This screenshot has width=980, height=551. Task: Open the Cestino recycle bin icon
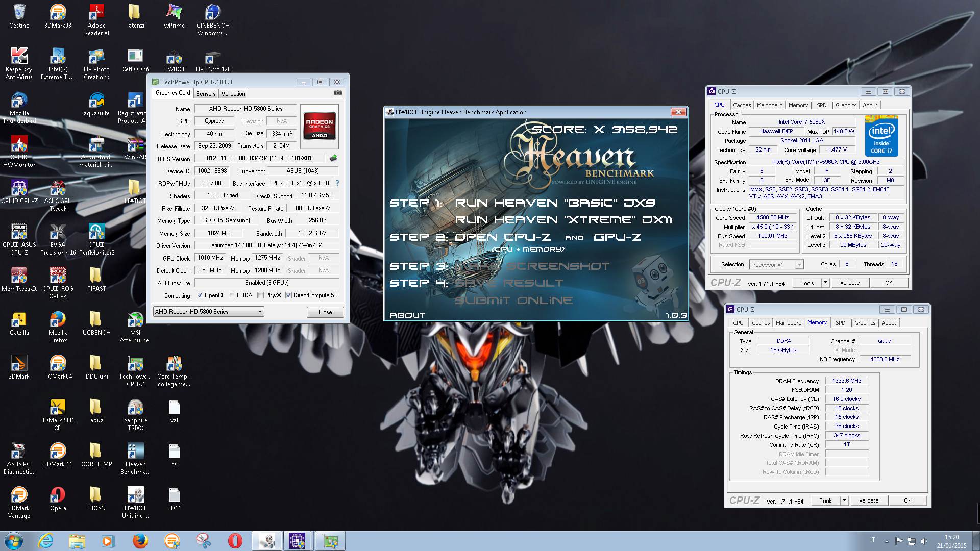point(19,16)
